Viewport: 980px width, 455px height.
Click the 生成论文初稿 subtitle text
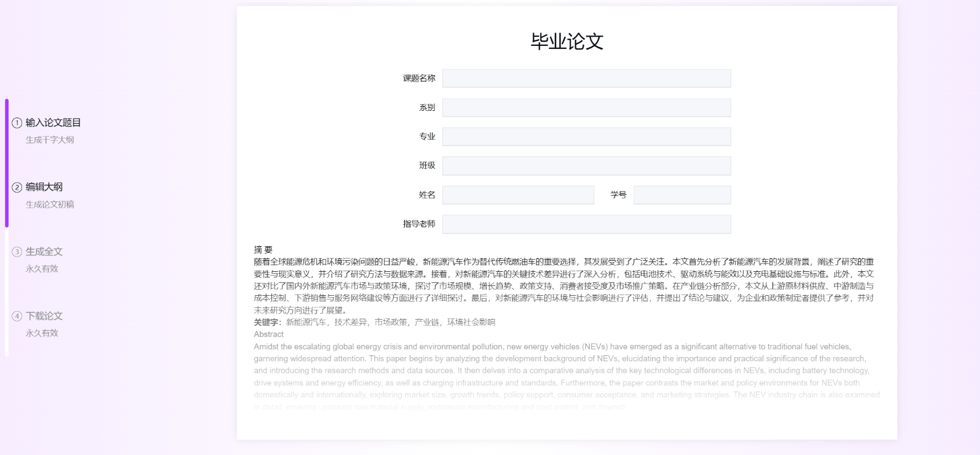coord(50,205)
